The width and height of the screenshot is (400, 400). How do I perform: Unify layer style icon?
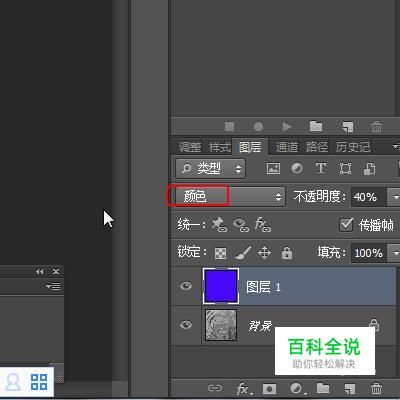(x=262, y=225)
